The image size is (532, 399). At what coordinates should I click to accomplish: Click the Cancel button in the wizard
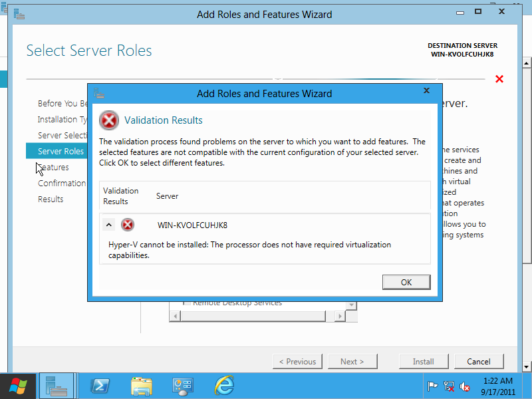coord(479,361)
